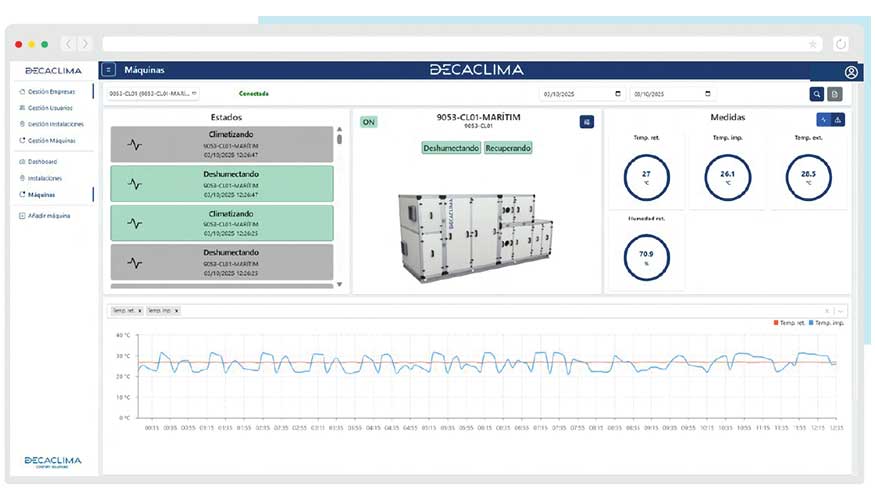Open calendar picker of the end date
Screen dimensions: 875x500
pyautogui.click(x=708, y=94)
